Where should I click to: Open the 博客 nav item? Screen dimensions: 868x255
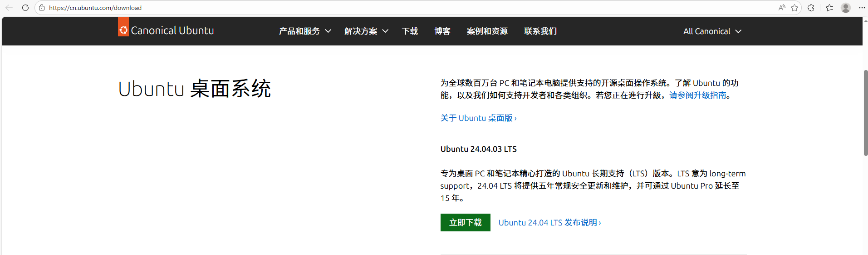point(442,31)
